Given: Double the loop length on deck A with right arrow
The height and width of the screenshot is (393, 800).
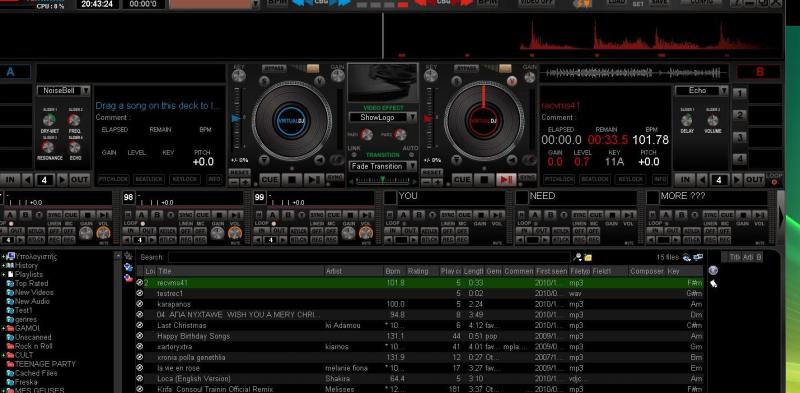Looking at the screenshot, I should pyautogui.click(x=62, y=180).
